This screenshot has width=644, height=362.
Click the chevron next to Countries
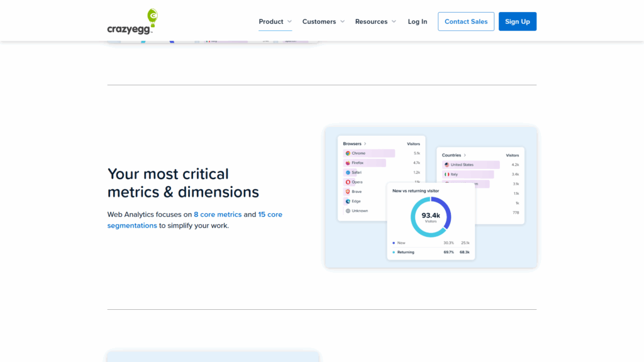pos(465,155)
